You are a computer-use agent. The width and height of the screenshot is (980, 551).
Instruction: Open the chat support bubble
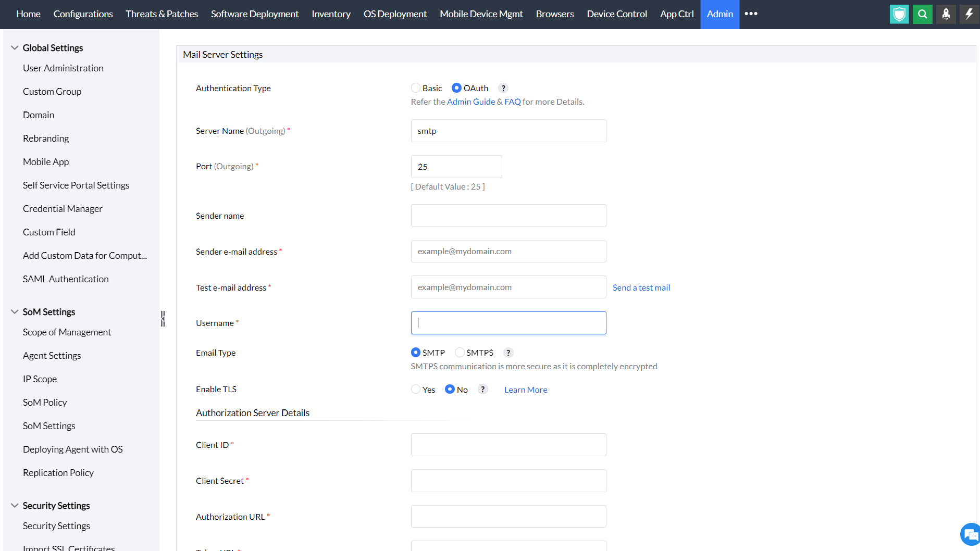(x=970, y=534)
